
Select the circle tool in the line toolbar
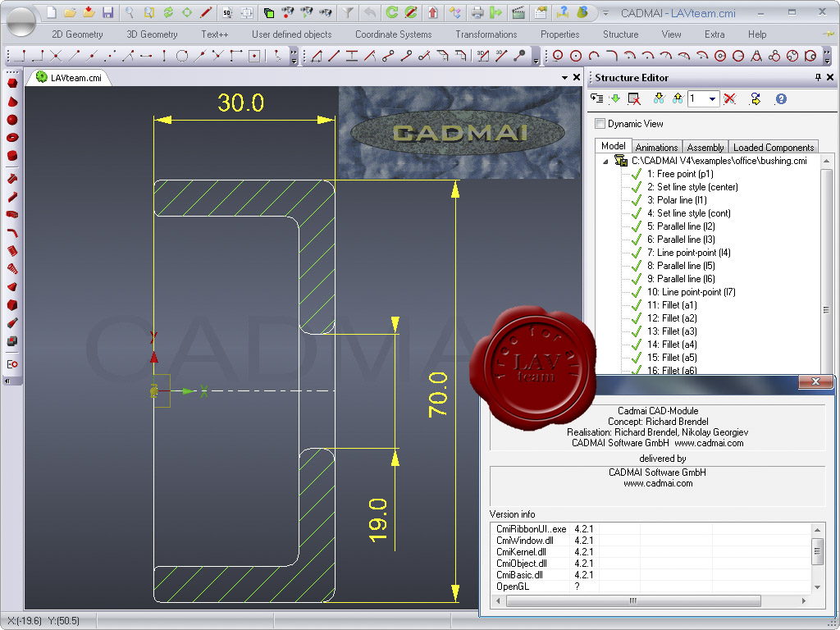pyautogui.click(x=182, y=56)
